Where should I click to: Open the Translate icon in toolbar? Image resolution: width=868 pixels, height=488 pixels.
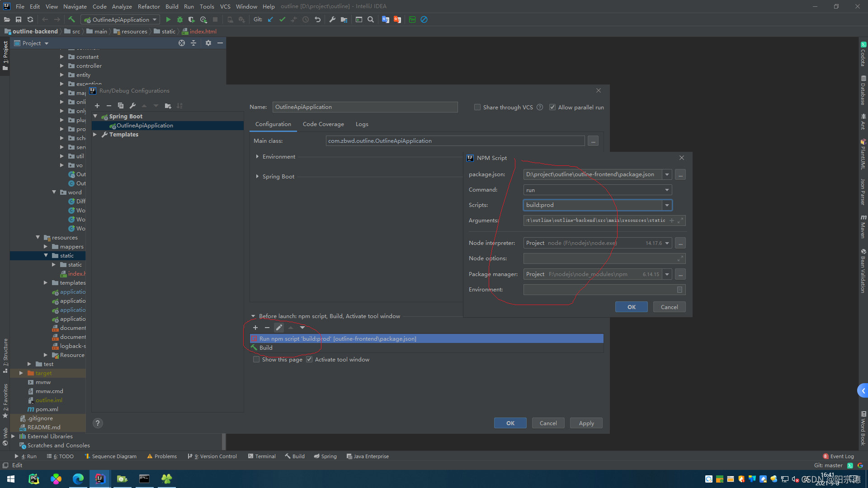coord(386,19)
